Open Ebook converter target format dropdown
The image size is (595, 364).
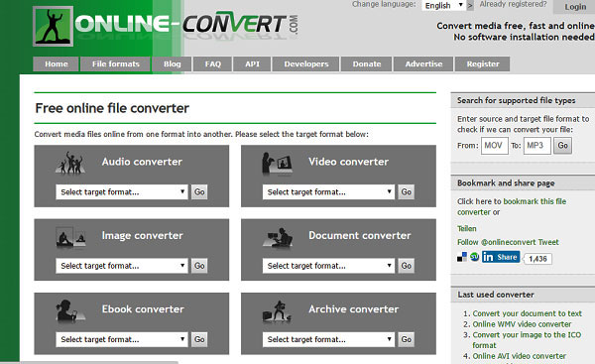tap(121, 339)
